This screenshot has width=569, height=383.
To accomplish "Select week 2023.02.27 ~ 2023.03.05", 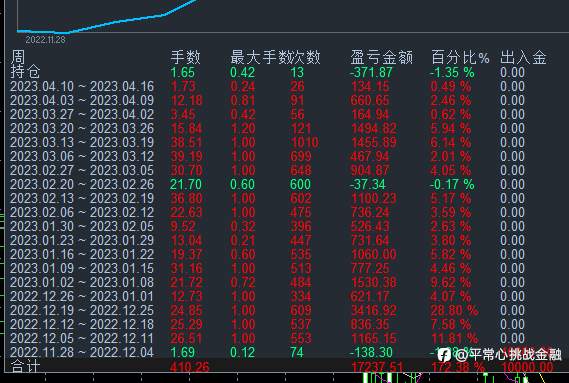I will click(82, 170).
